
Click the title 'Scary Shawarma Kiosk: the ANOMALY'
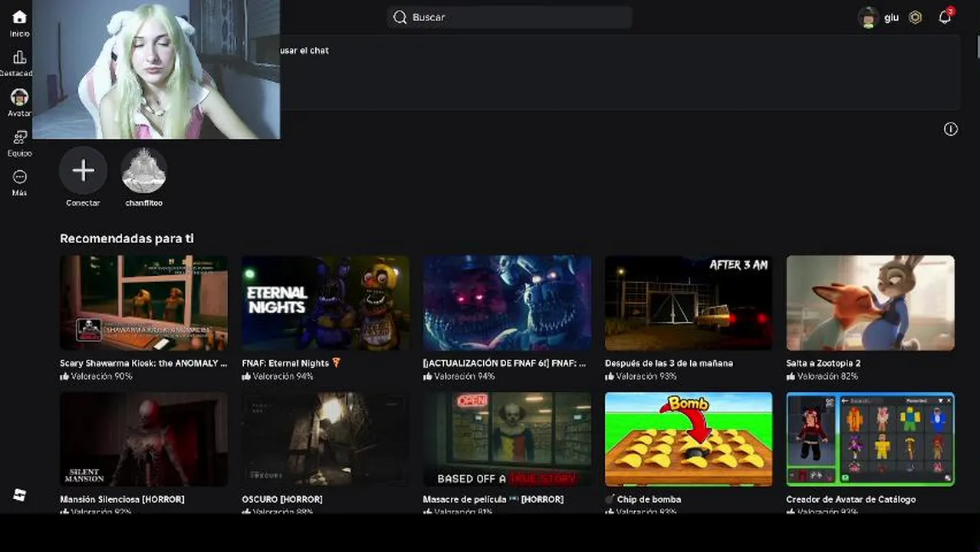[143, 363]
